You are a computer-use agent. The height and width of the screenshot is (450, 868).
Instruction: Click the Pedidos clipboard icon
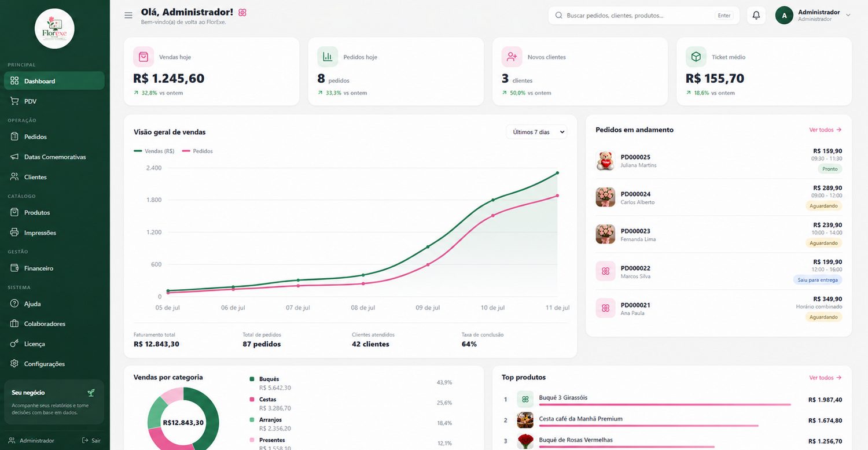pos(14,137)
